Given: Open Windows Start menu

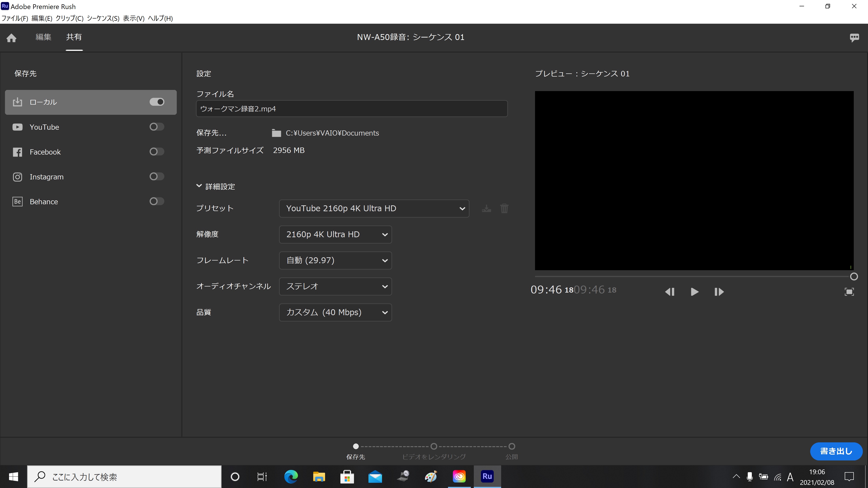Looking at the screenshot, I should 14,476.
